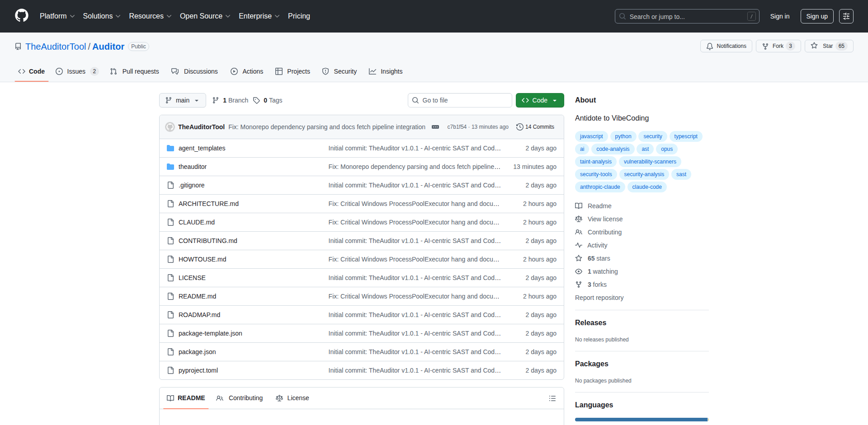Viewport: 868px width, 425px height.
Task: Switch to the Insights tab
Action: point(386,71)
